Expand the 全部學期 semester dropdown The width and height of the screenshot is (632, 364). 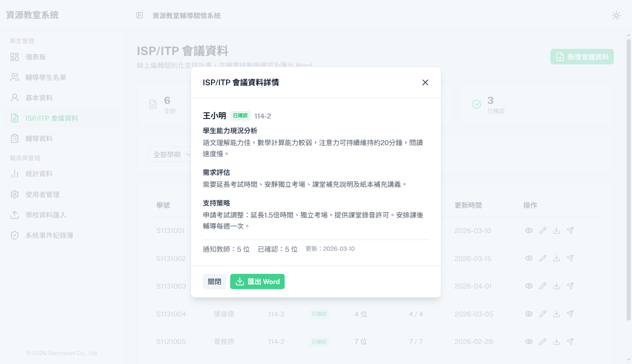tap(172, 154)
